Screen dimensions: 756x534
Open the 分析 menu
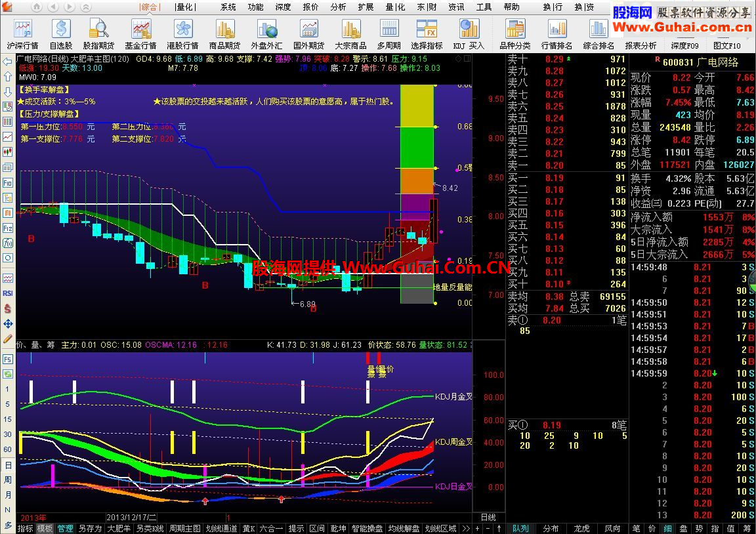pyautogui.click(x=338, y=7)
